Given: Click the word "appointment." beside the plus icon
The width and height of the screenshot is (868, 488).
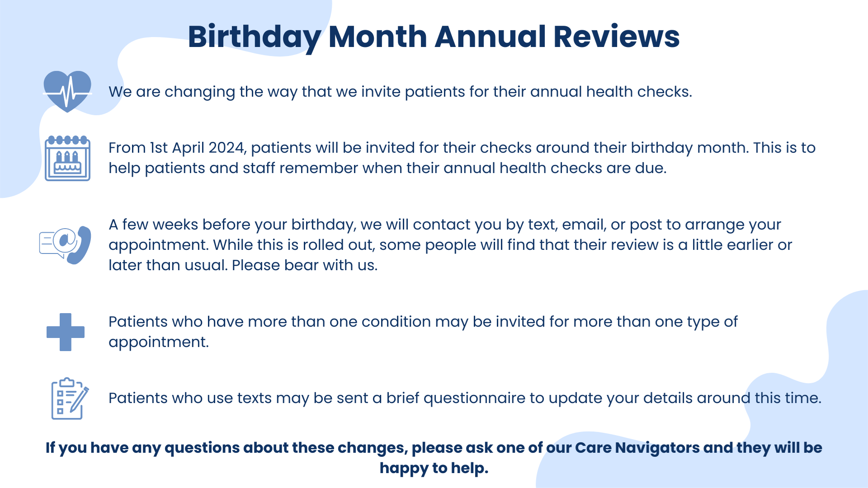Looking at the screenshot, I should click(159, 342).
